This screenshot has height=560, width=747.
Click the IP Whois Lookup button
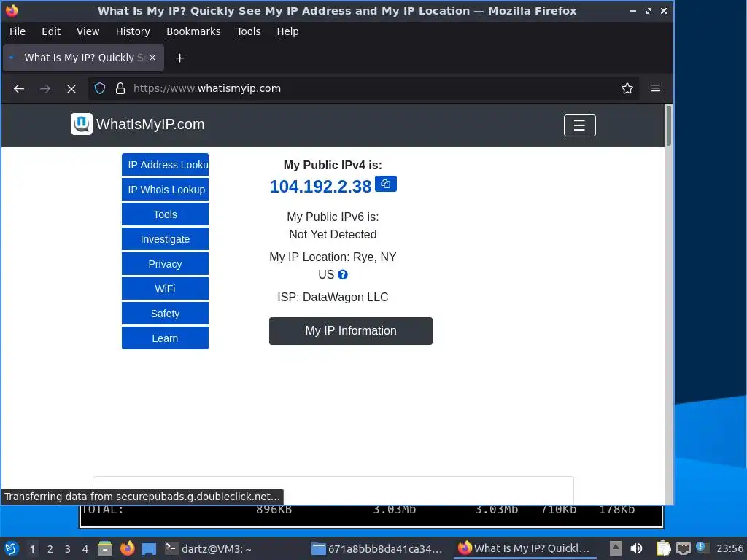coord(166,190)
